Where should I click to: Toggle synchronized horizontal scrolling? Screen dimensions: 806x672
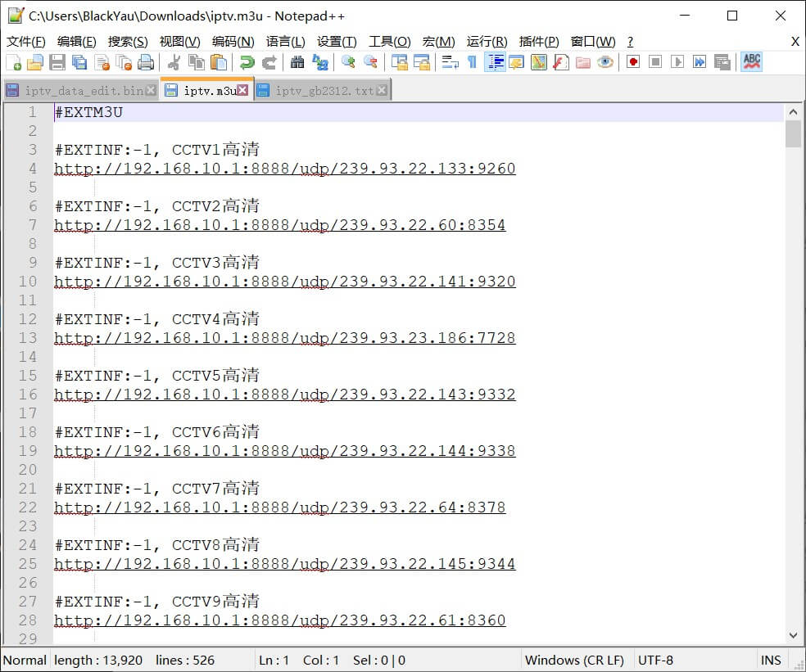(422, 63)
